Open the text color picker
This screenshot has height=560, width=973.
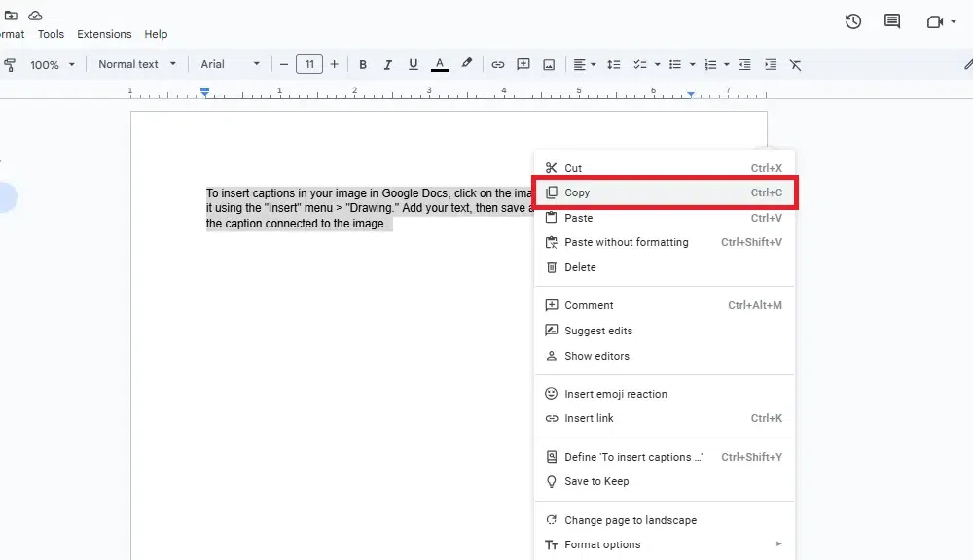click(439, 64)
